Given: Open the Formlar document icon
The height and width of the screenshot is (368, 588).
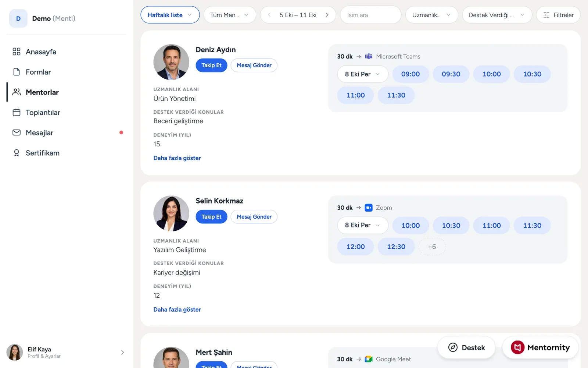Looking at the screenshot, I should tap(17, 72).
